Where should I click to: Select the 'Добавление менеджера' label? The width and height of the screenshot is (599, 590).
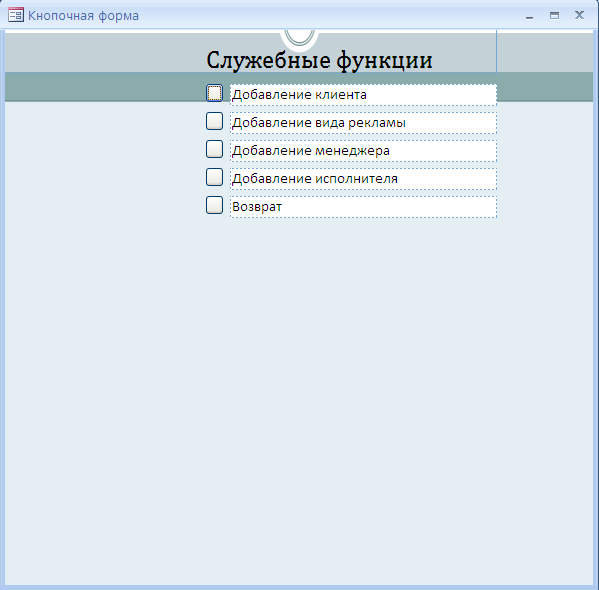[363, 151]
